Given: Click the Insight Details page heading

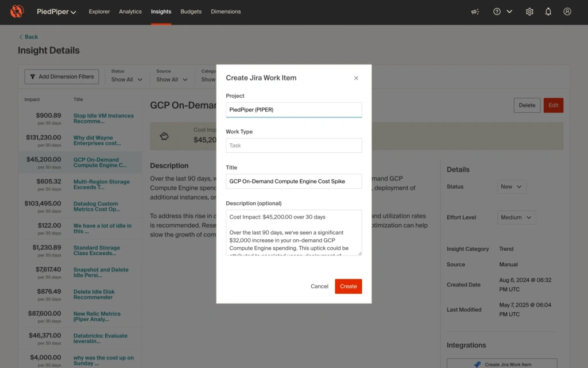Looking at the screenshot, I should click(x=49, y=51).
